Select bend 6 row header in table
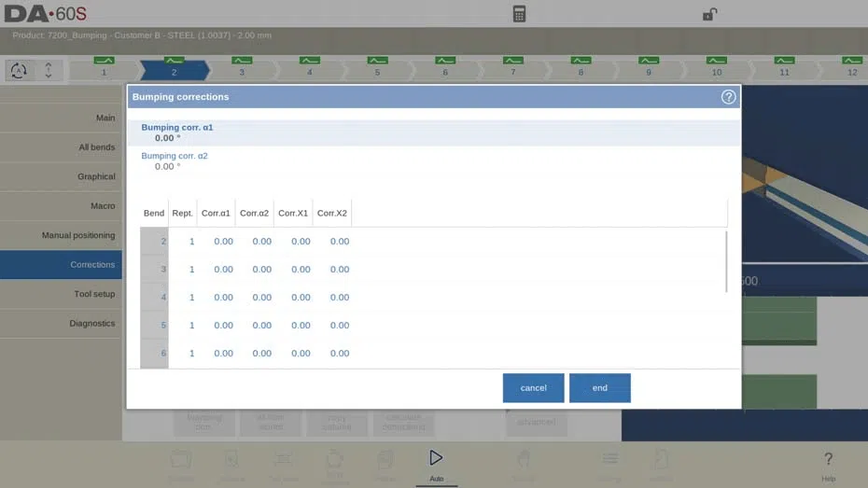Viewport: 868px width, 488px height. [154, 353]
